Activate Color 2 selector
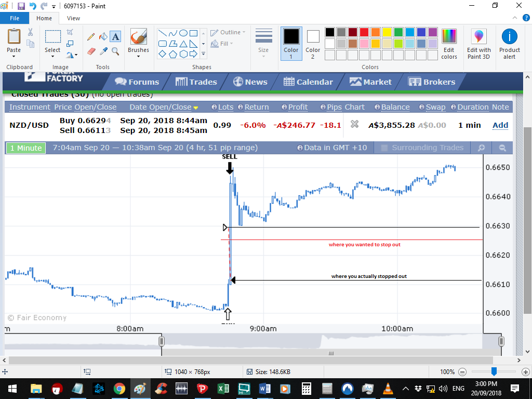The image size is (532, 399). (x=313, y=44)
